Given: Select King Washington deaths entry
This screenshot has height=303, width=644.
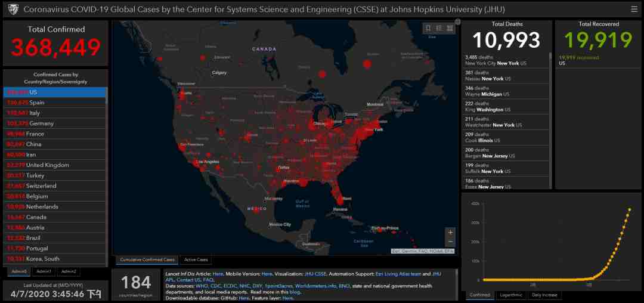Looking at the screenshot, I should point(506,107).
